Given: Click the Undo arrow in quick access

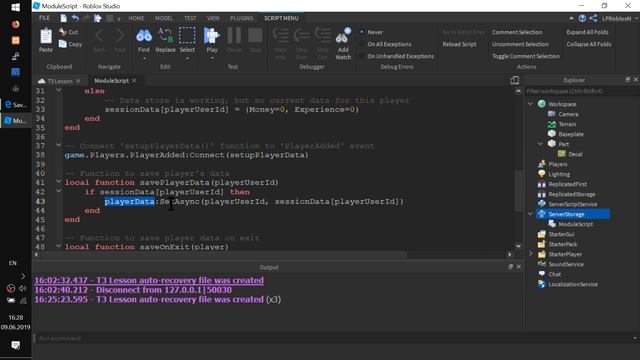Looking at the screenshot, I should tap(75, 18).
